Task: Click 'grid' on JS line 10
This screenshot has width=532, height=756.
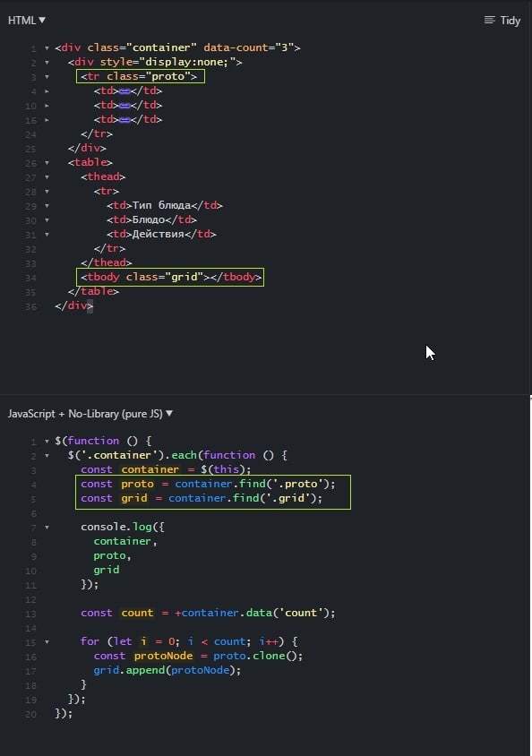Action: 107,570
